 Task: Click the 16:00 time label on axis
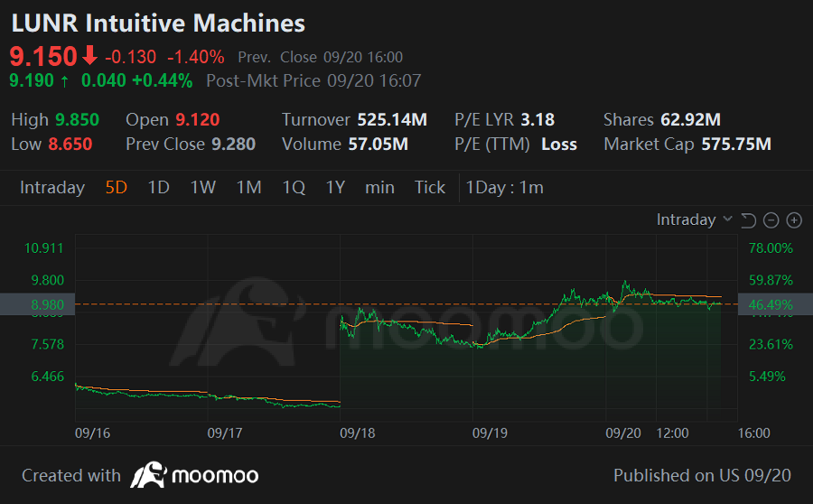point(754,433)
